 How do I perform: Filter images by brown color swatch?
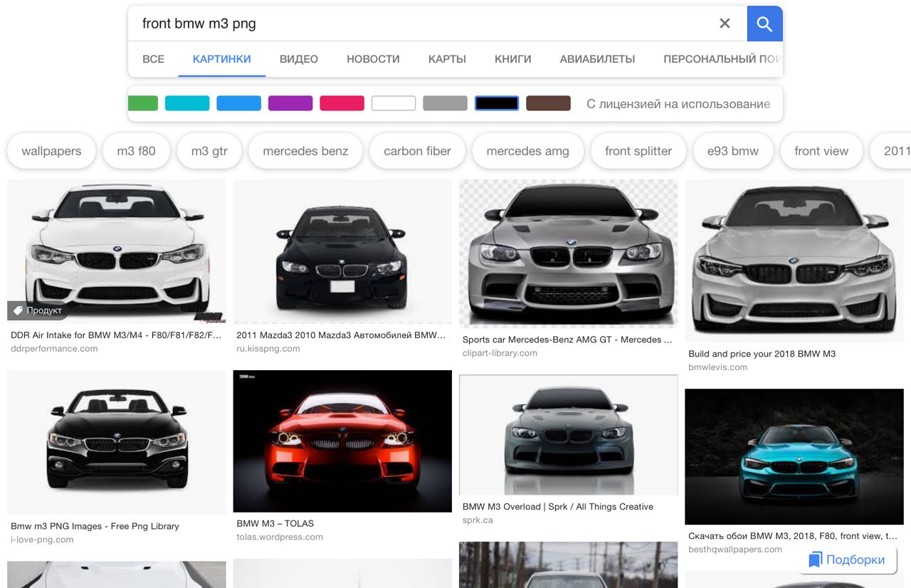(548, 103)
